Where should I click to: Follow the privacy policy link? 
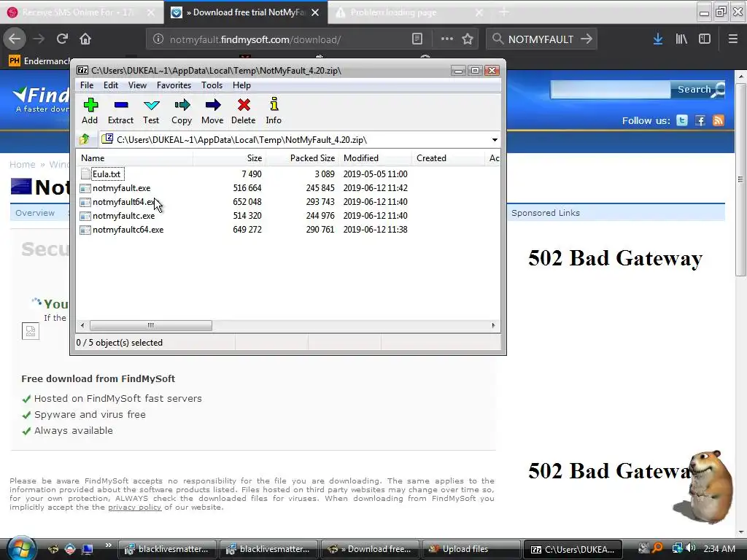pyautogui.click(x=134, y=507)
